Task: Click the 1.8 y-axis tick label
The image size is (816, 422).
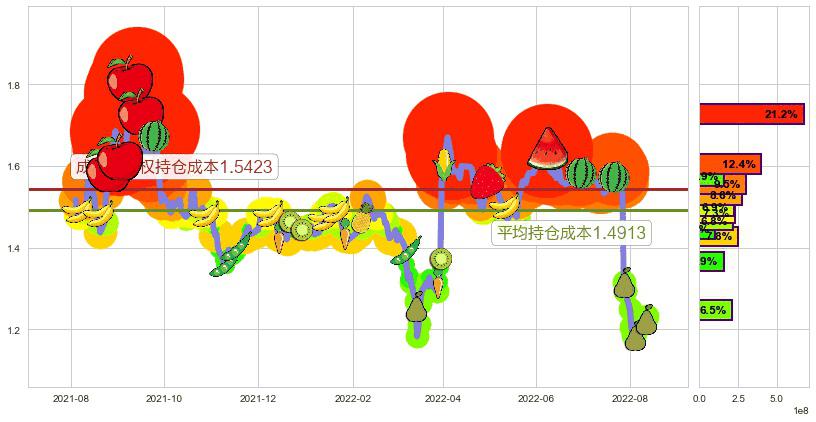Action: [x=15, y=85]
